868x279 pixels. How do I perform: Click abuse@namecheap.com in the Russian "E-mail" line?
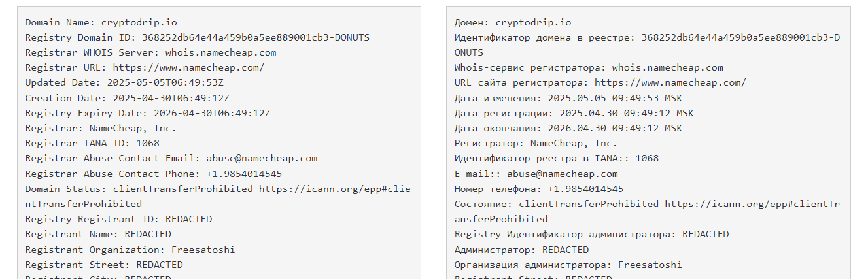563,174
